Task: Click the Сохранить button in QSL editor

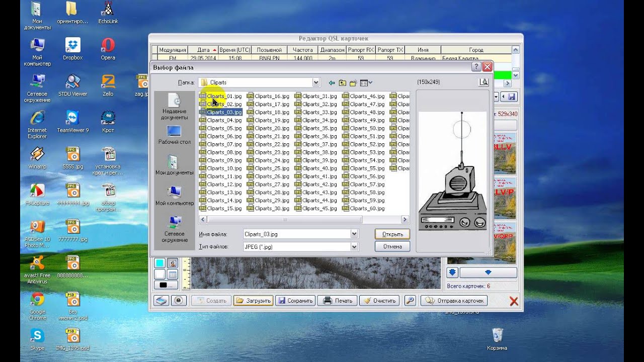Action: tap(296, 301)
